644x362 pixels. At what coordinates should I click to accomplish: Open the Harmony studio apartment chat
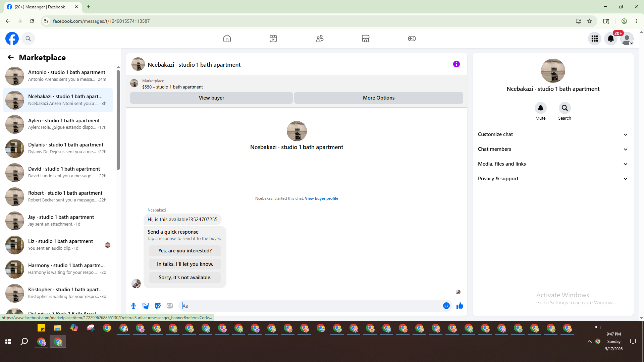point(58,269)
